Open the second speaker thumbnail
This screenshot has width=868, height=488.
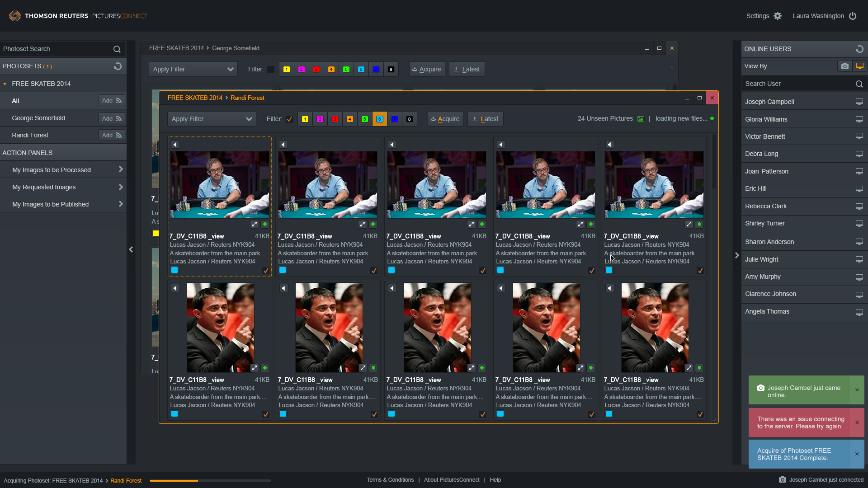[x=329, y=328]
